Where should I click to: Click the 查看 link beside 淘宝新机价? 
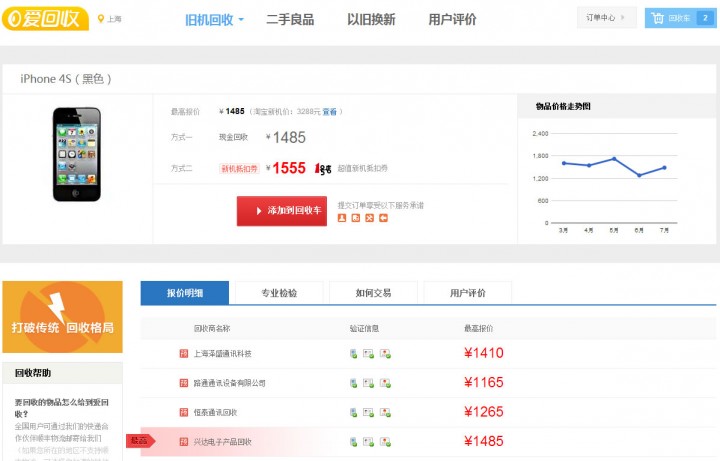click(x=329, y=112)
